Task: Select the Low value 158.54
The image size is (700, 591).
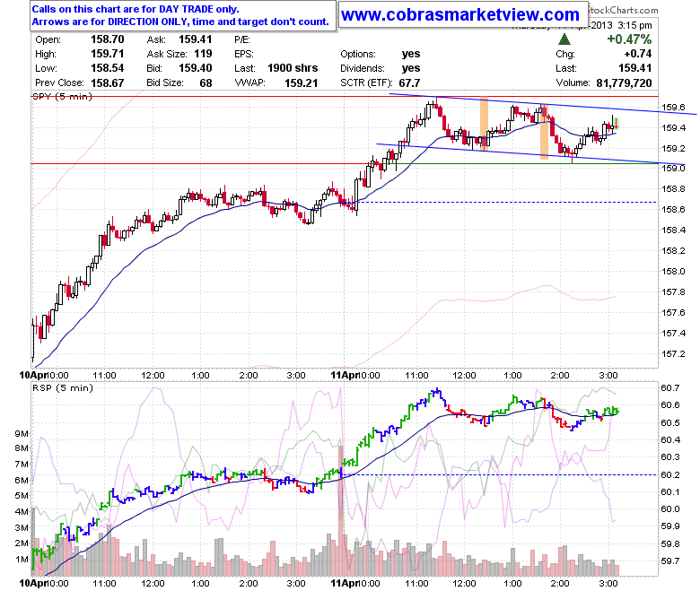Action: [x=107, y=68]
